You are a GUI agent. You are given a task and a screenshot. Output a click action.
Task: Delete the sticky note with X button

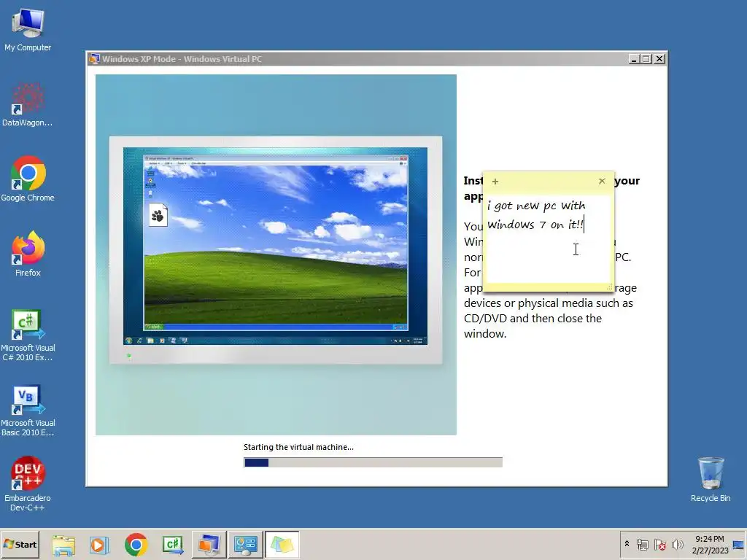[x=602, y=181]
